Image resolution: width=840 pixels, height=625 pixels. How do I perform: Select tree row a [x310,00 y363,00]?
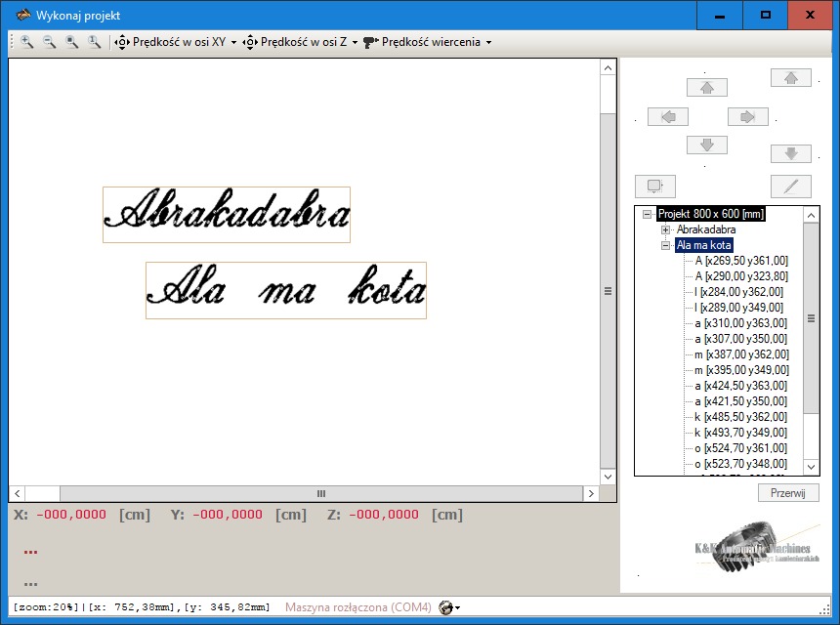(741, 323)
